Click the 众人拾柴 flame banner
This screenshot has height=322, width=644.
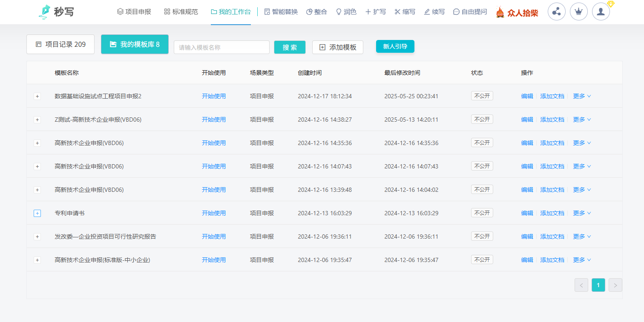[517, 12]
